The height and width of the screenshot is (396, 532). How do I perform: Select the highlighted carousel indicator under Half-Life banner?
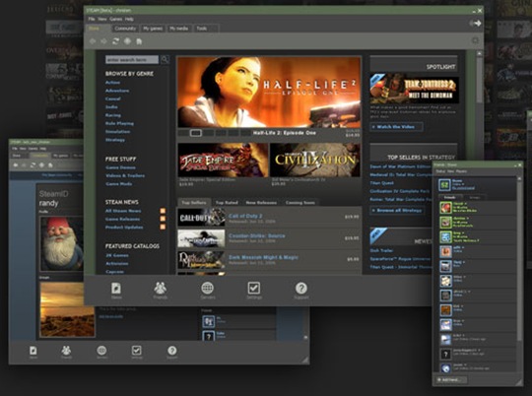coord(196,133)
